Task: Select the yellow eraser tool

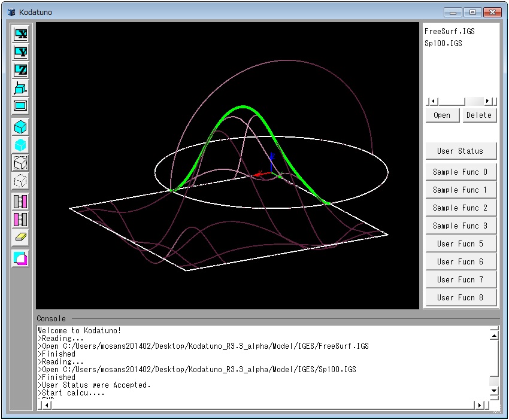Action: (20, 238)
